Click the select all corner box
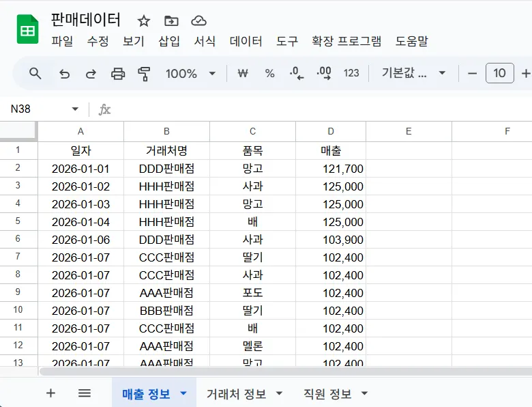532x407 pixels. [x=18, y=131]
